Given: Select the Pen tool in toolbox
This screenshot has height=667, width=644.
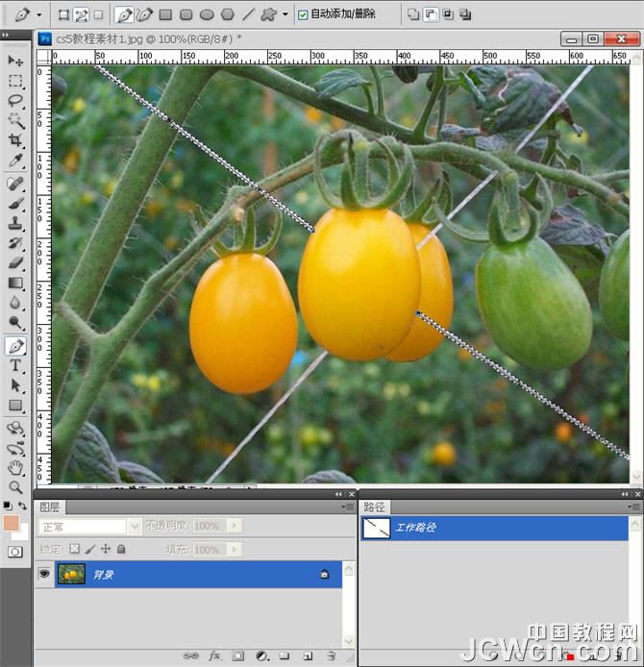Looking at the screenshot, I should click(15, 346).
